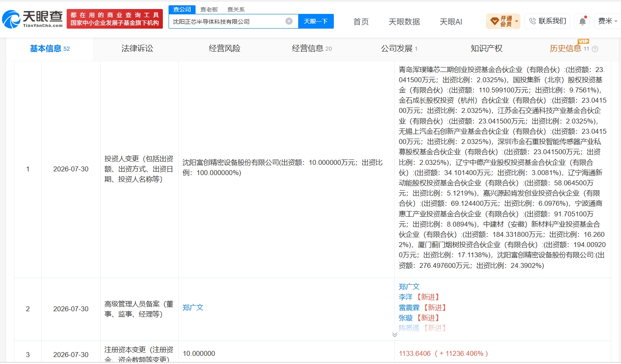Switch to the 经营风险 tab
This screenshot has height=364, width=621.
pos(225,49)
